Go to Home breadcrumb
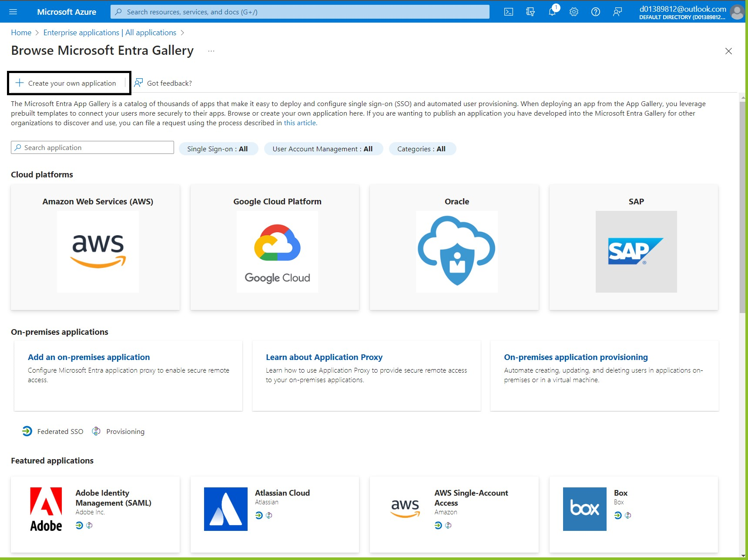Image resolution: width=748 pixels, height=560 pixels. [21, 33]
